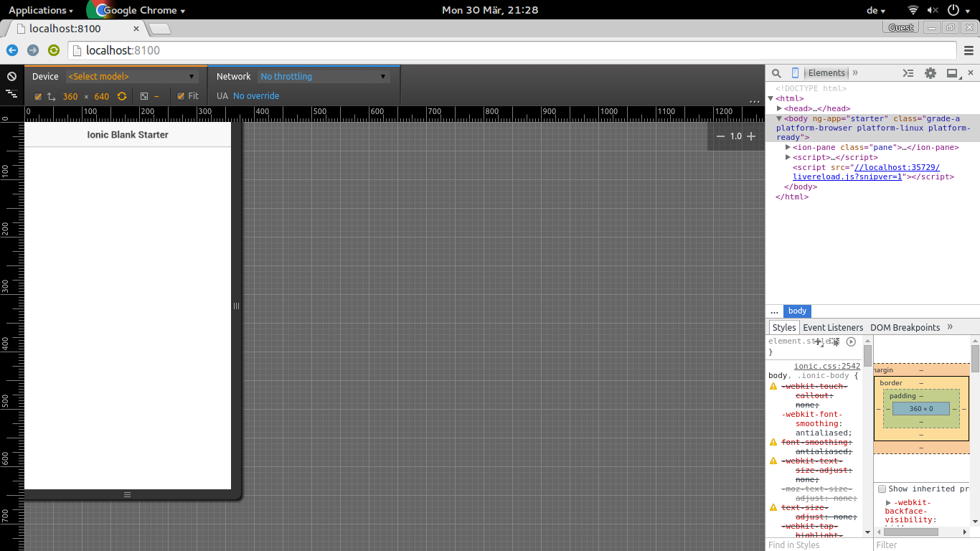Switch to the Event Listeners tab
Viewport: 980px width, 551px height.
tap(833, 327)
